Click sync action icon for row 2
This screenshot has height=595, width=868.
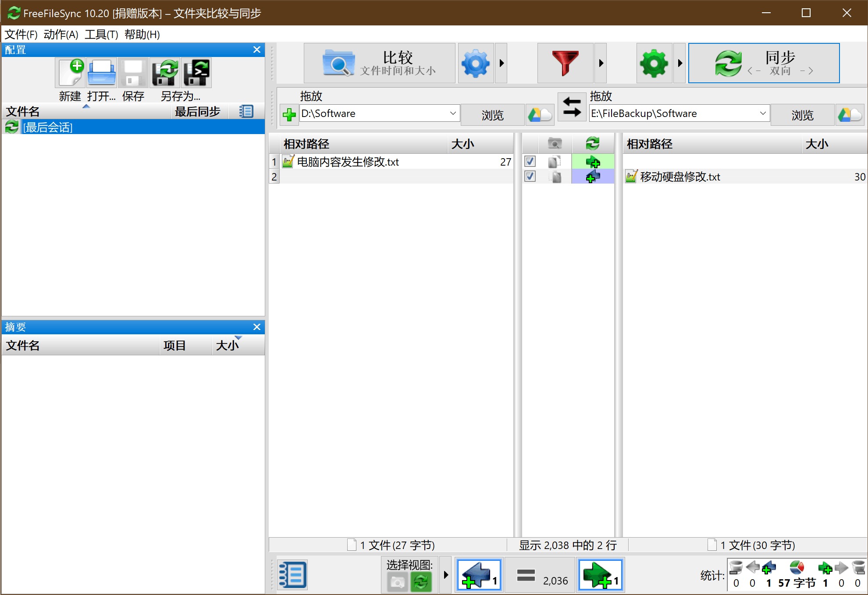pyautogui.click(x=593, y=177)
